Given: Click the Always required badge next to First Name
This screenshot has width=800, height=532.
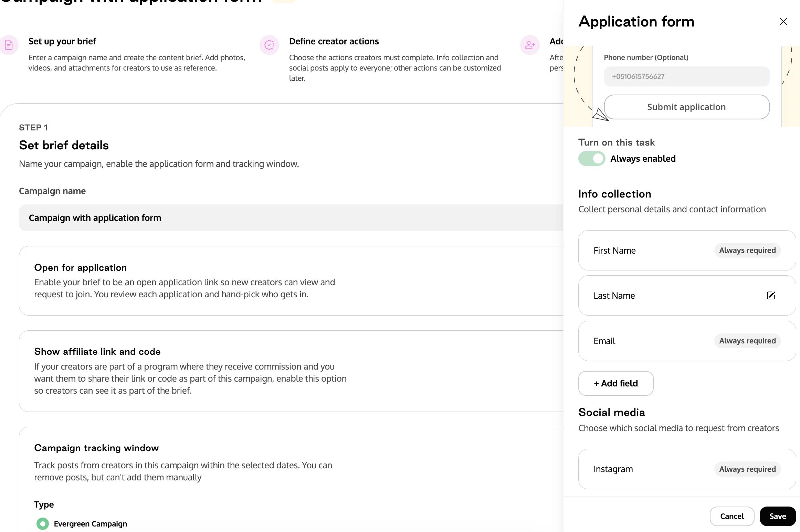Looking at the screenshot, I should click(x=747, y=250).
